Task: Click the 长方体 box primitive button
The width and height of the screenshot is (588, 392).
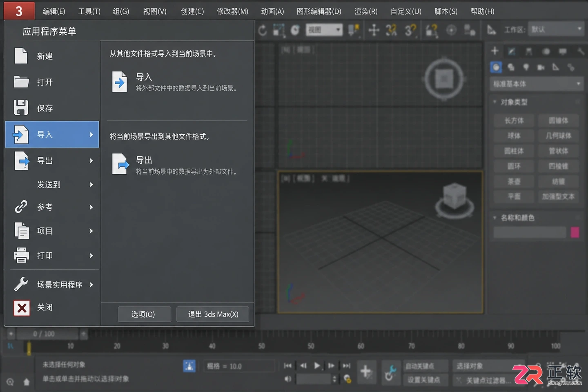Action: point(514,120)
